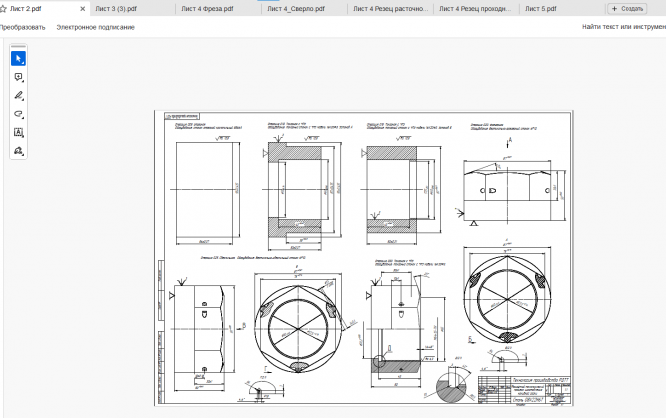This screenshot has height=418, width=666.
Task: Star the Лист 2.pdf document
Action: (x=3, y=8)
